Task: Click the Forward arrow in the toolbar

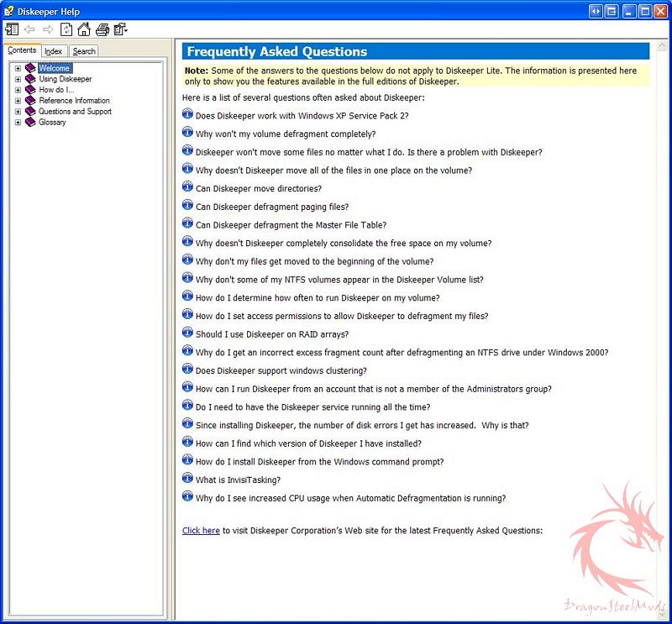Action: pyautogui.click(x=48, y=29)
